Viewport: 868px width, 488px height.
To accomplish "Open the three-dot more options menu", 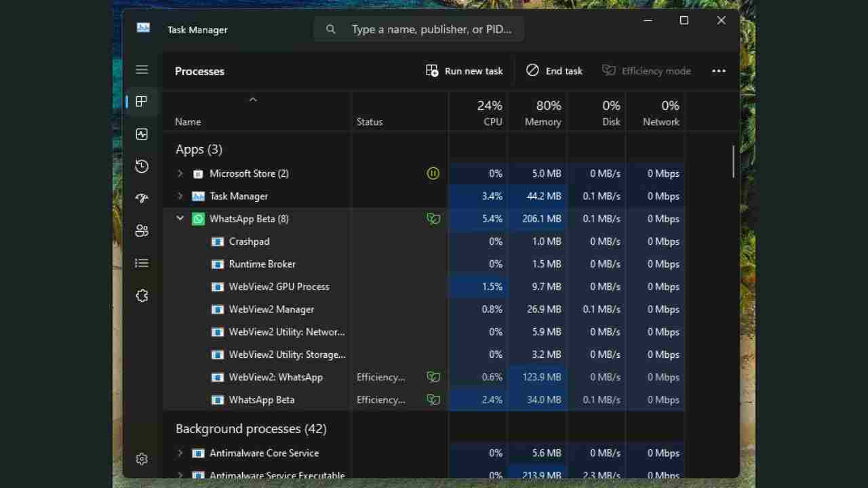I will [x=719, y=70].
